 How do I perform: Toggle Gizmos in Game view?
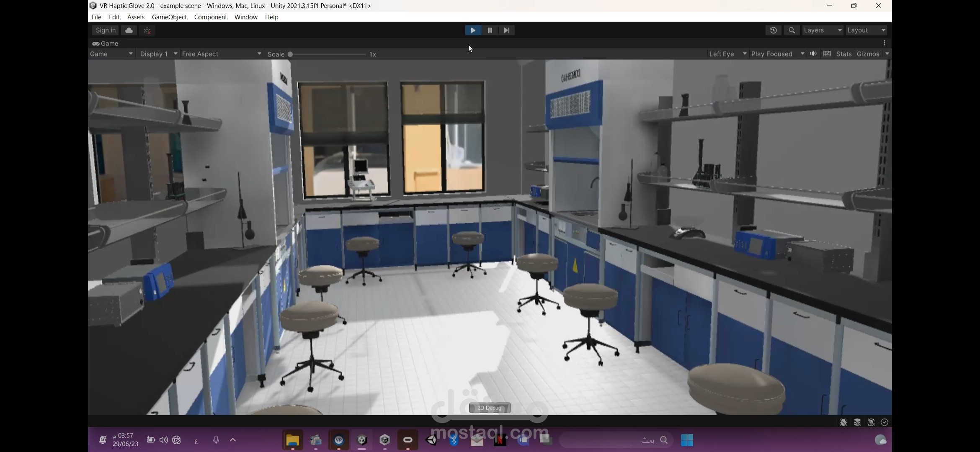pyautogui.click(x=868, y=54)
